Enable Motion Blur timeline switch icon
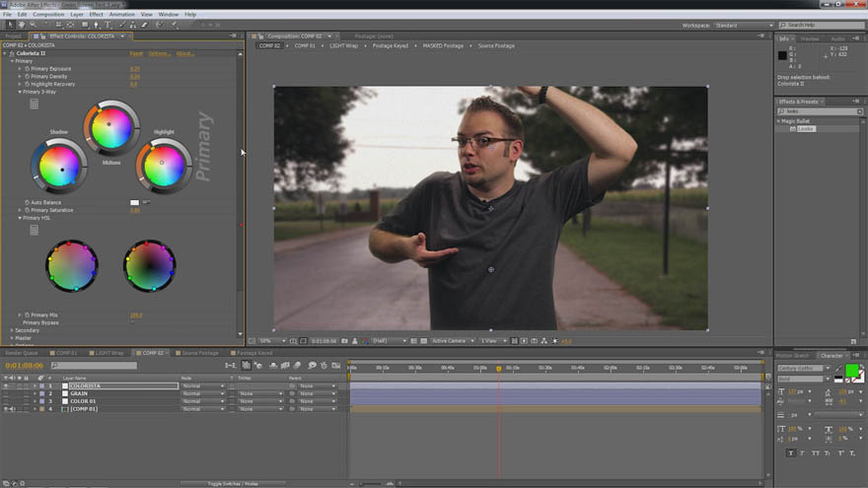868x488 pixels. point(297,365)
